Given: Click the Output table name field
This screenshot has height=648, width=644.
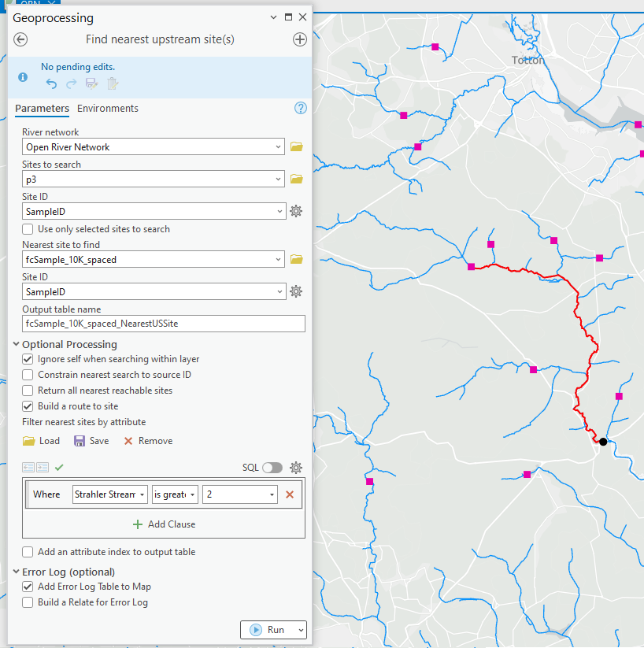Looking at the screenshot, I should coord(163,324).
